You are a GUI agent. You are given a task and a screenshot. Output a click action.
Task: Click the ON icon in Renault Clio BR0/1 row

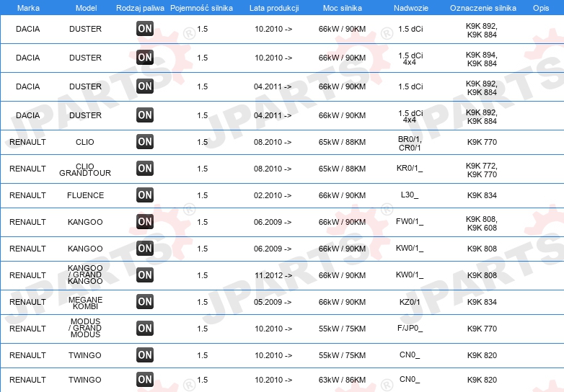[145, 142]
